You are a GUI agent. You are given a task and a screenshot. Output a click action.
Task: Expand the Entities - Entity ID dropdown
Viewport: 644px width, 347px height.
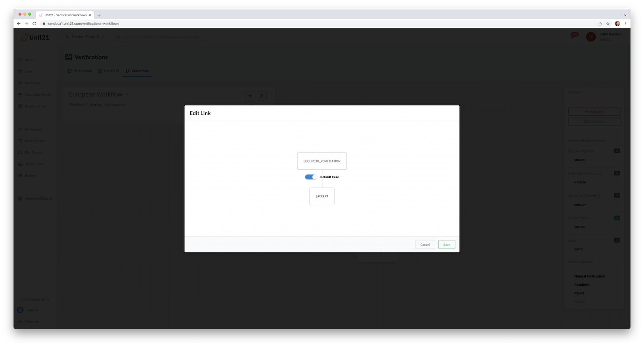coord(85,37)
